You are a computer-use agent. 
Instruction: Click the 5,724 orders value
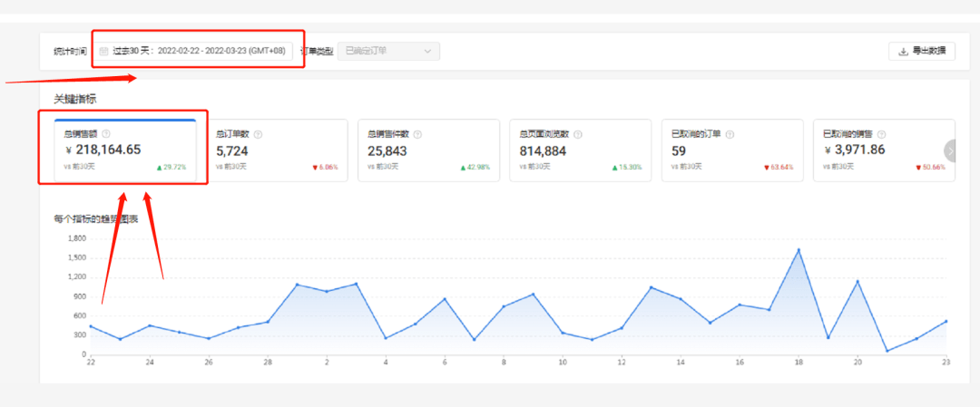(232, 150)
